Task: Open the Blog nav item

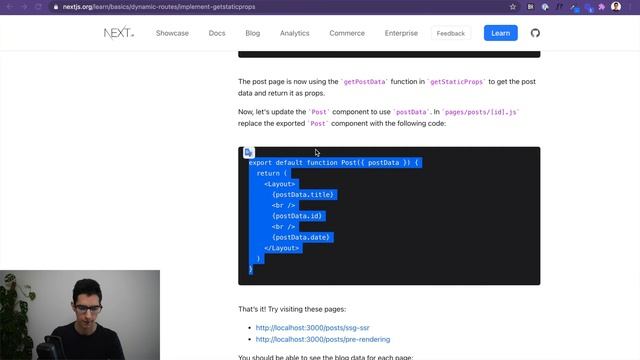Action: 253,33
